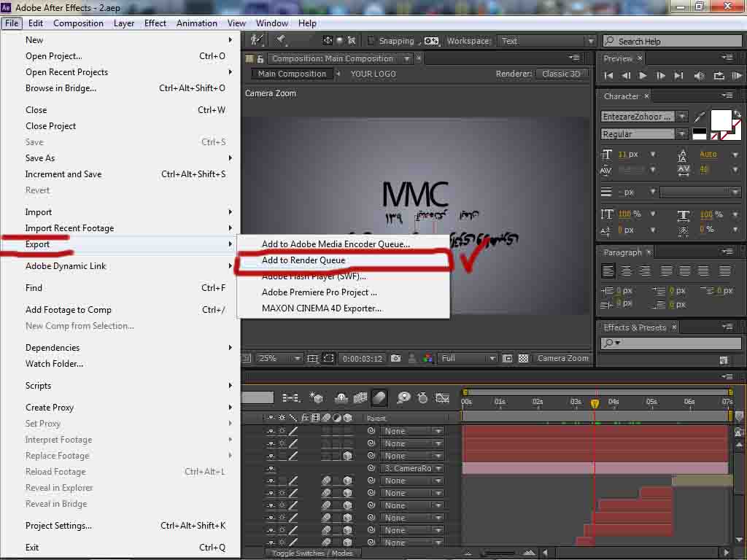747x560 pixels.
Task: Enable frame blending for timeline
Action: pos(360,397)
